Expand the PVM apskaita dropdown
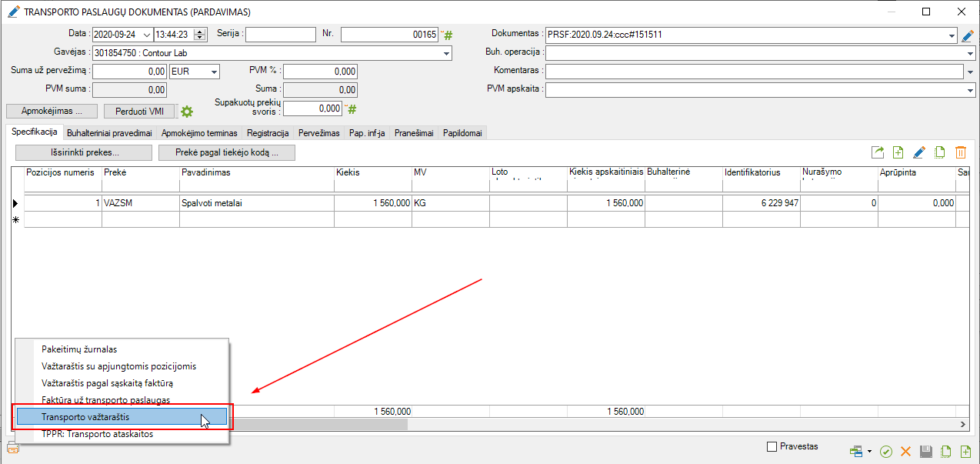 [970, 90]
